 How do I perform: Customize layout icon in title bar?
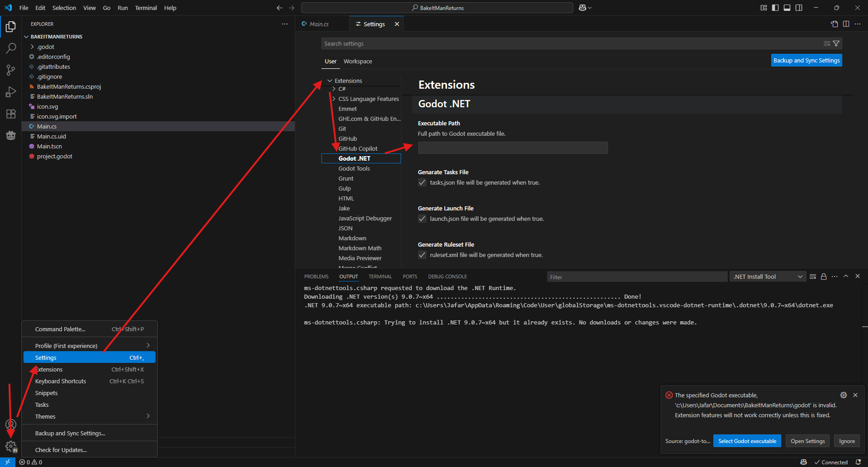point(764,8)
